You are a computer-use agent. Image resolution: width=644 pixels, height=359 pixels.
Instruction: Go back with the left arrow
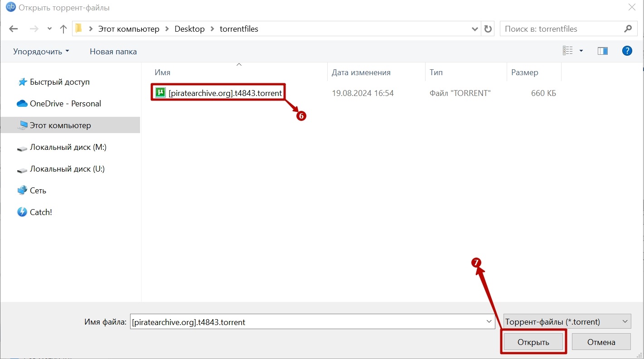coord(13,29)
